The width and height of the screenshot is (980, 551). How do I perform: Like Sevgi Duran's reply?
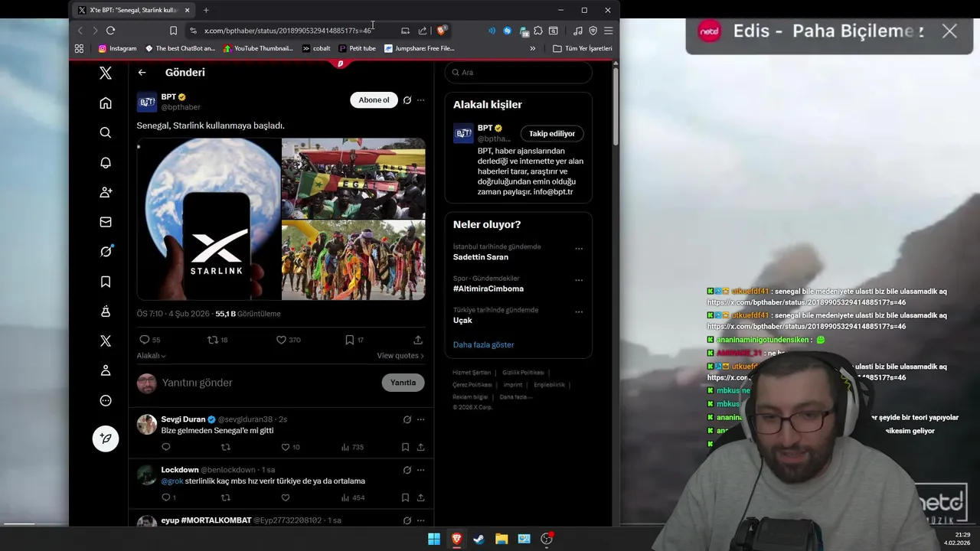click(290, 447)
